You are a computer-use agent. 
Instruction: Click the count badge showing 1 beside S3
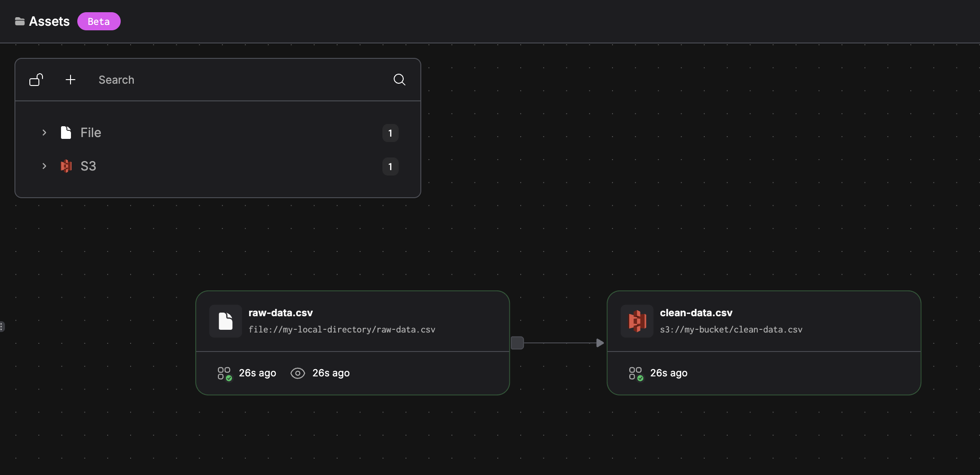point(390,166)
